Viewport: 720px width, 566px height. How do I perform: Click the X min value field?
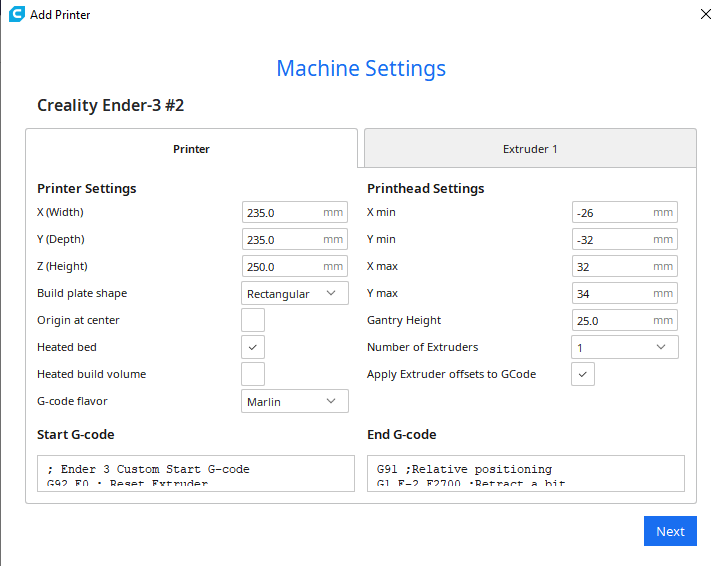(612, 212)
